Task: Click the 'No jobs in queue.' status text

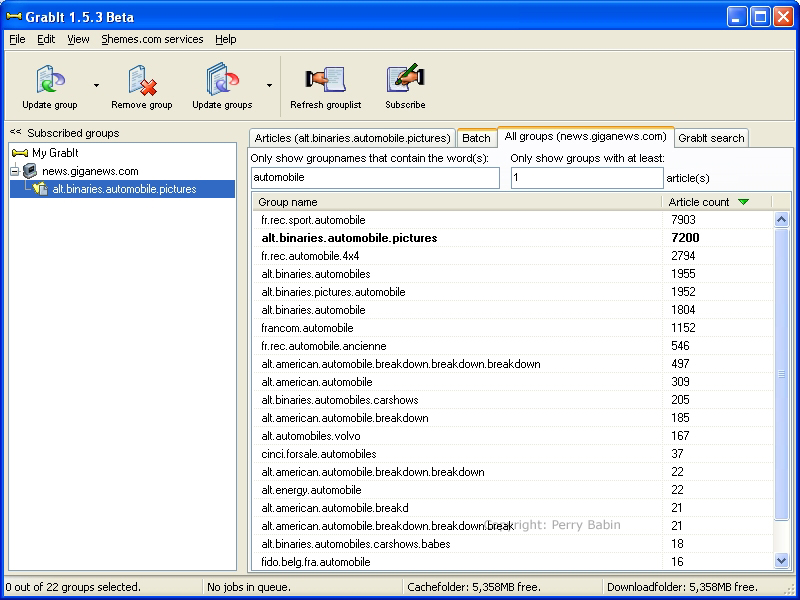Action: point(249,587)
